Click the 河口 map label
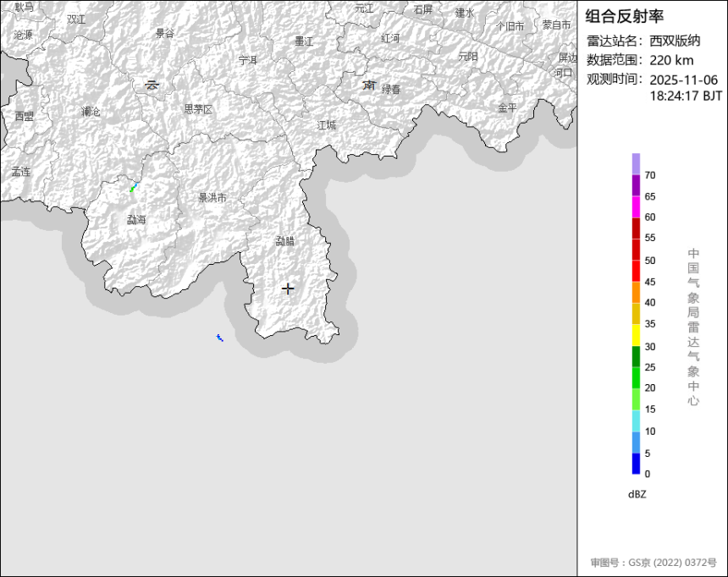Image resolution: width=728 pixels, height=577 pixels. 563,73
